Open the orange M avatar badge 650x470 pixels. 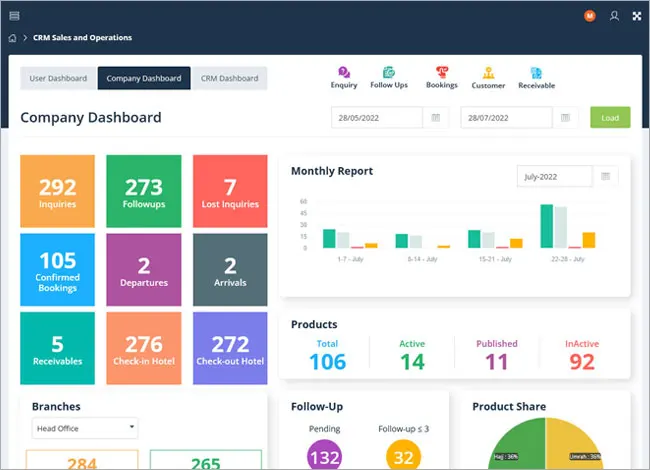coord(589,16)
